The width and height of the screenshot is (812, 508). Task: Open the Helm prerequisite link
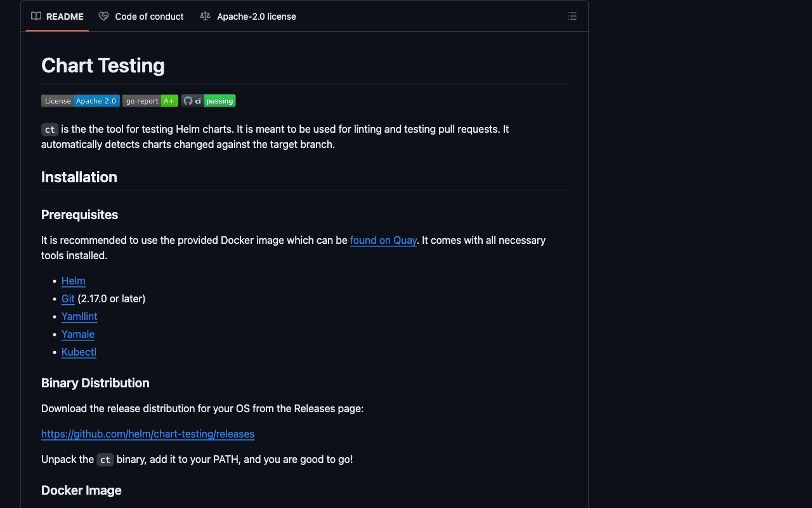(74, 281)
